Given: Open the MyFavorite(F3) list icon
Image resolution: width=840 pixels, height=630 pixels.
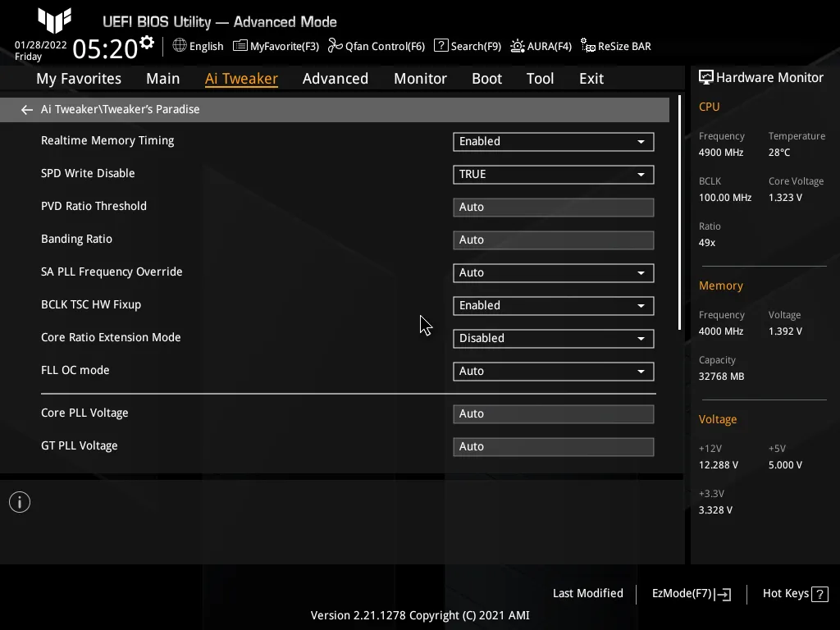Looking at the screenshot, I should pyautogui.click(x=240, y=46).
